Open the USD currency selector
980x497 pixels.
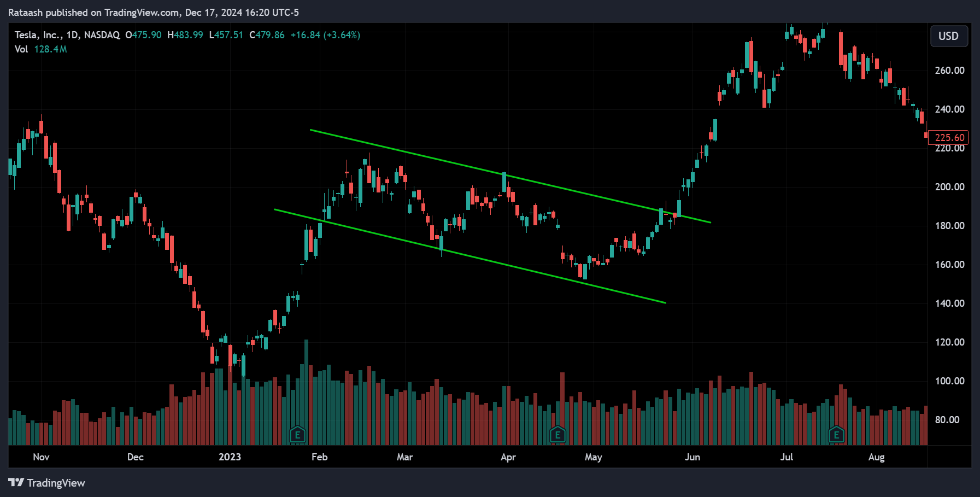pyautogui.click(x=949, y=36)
